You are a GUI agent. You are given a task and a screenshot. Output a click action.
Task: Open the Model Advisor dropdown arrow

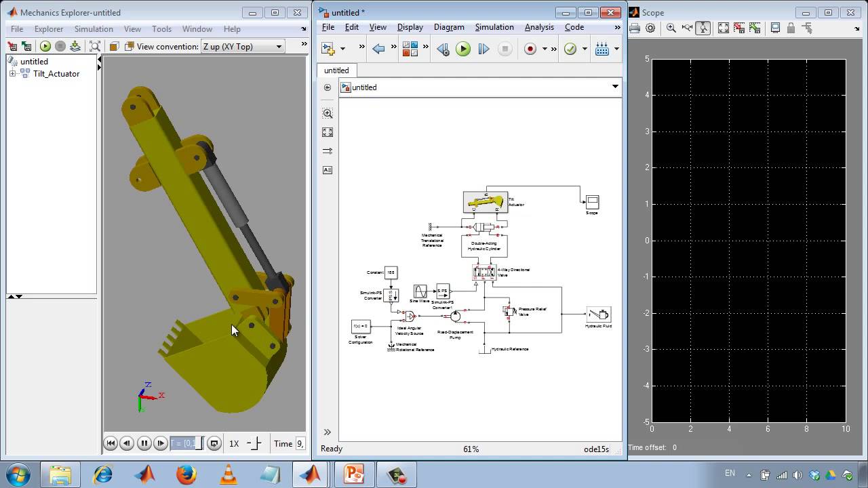point(584,49)
